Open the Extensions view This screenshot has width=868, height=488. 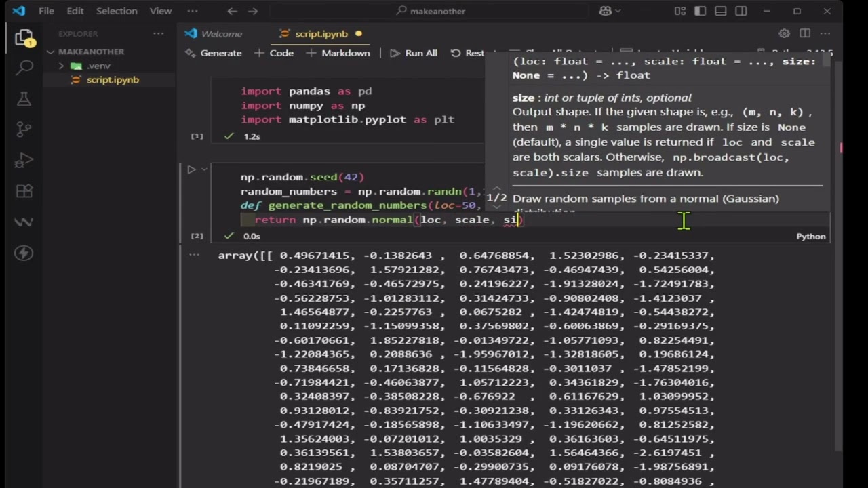24,192
